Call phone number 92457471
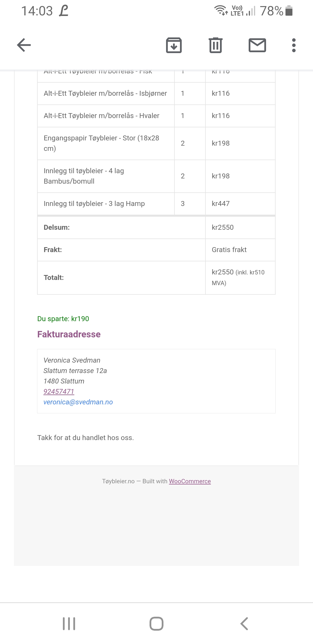The width and height of the screenshot is (313, 644). tap(59, 392)
